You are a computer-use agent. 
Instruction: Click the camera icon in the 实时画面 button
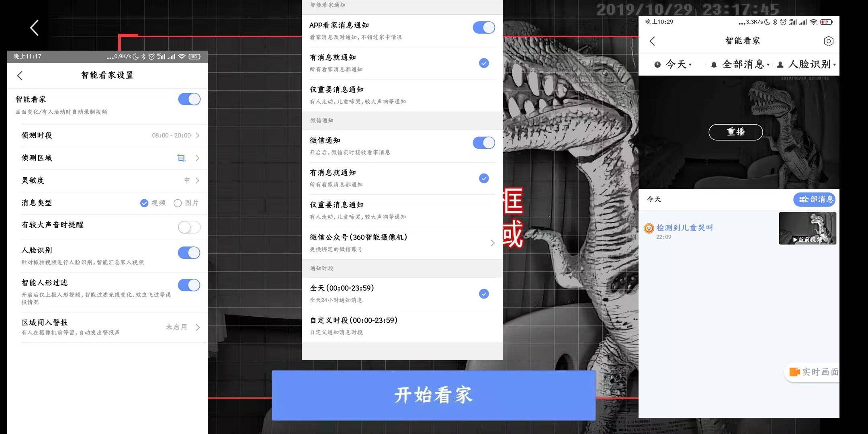[794, 372]
